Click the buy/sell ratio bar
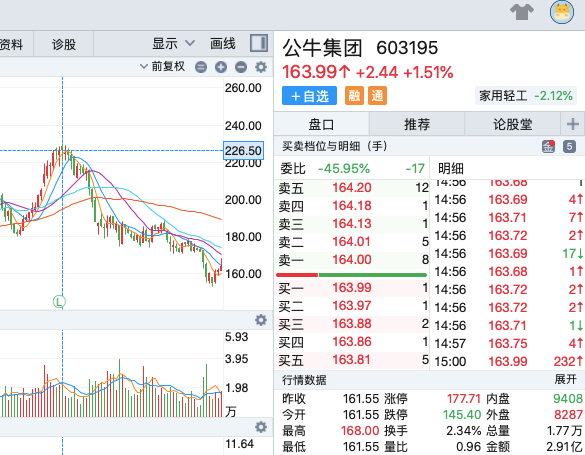This screenshot has height=455, width=585. click(x=351, y=275)
